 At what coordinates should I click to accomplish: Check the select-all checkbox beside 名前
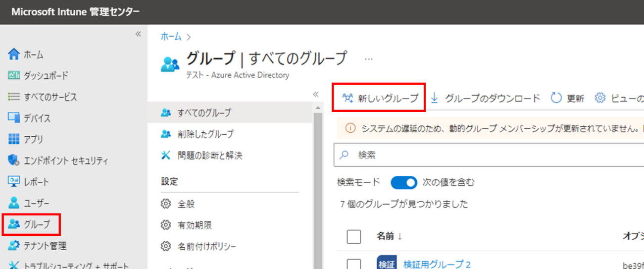(x=354, y=236)
